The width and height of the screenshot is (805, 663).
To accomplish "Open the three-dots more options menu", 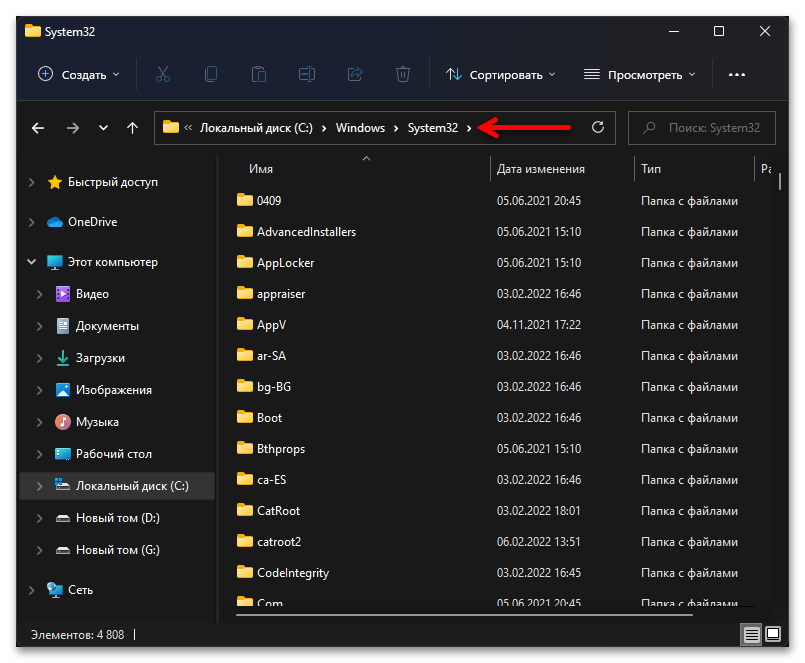I will pyautogui.click(x=737, y=75).
